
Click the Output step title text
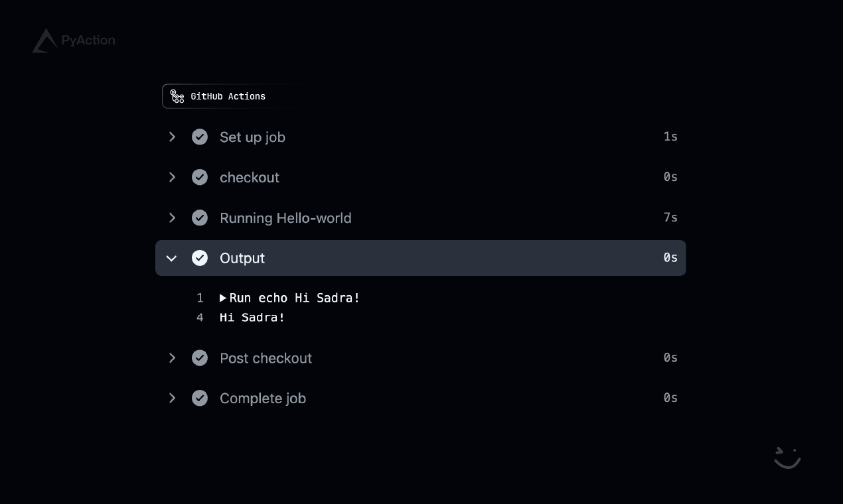click(x=242, y=258)
